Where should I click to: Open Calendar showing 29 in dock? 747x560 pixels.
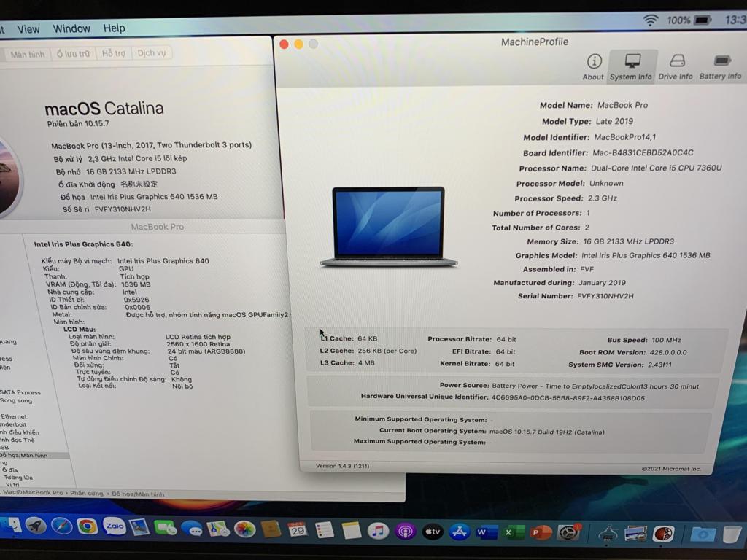coord(298,529)
